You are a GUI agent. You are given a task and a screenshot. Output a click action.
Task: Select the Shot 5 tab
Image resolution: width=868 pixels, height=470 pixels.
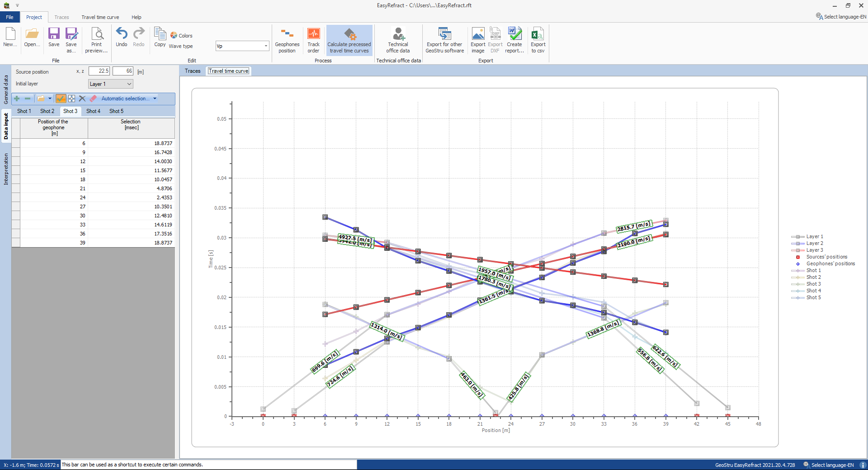[x=116, y=111]
